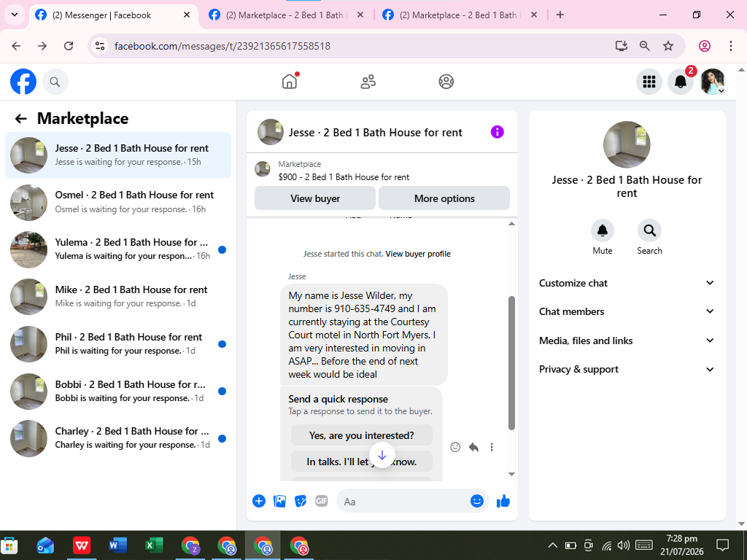This screenshot has height=560, width=747.
Task: Open the Groups icon in top navigation
Action: click(446, 82)
